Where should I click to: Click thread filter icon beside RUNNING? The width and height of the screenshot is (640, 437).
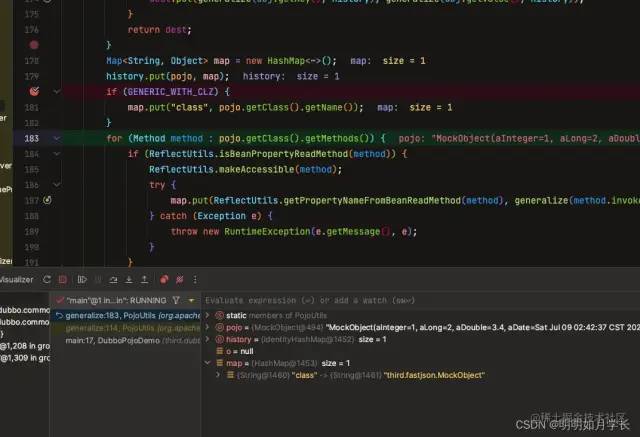[x=176, y=300]
